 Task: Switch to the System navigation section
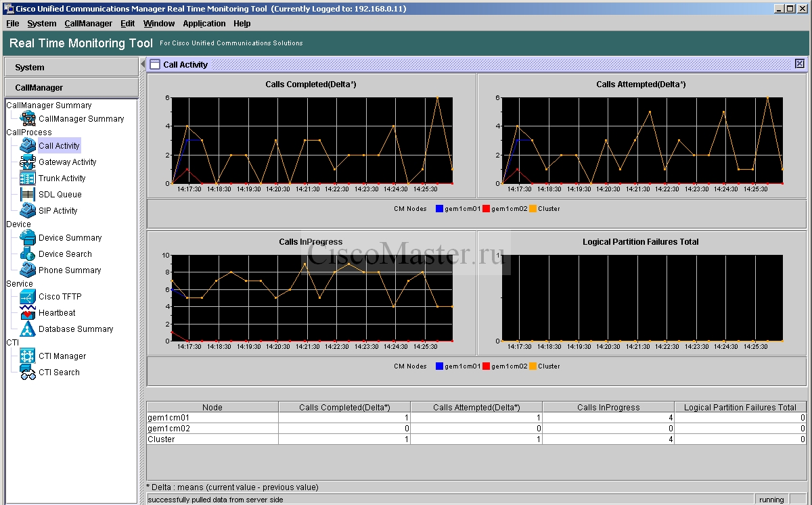click(71, 68)
